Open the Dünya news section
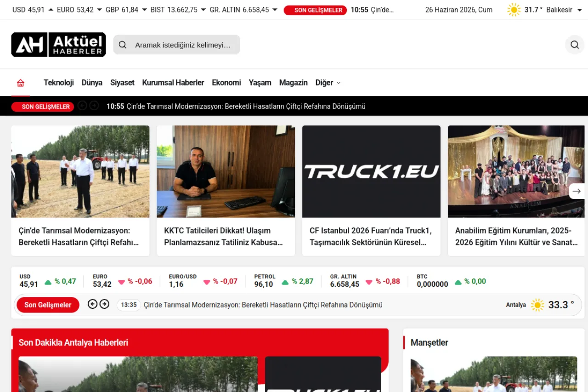Screen dimensions: 588x392 tap(92, 83)
